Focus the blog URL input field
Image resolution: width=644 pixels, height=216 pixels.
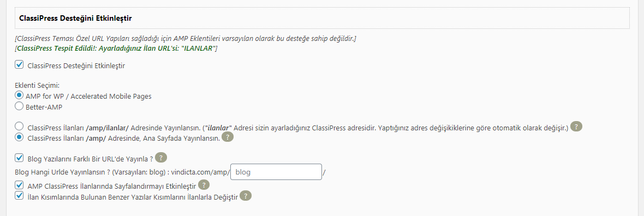(276, 172)
